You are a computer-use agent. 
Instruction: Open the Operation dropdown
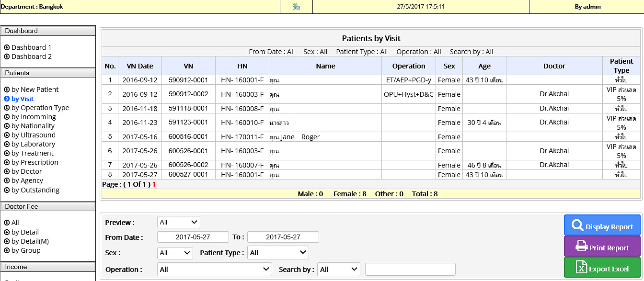tap(215, 270)
